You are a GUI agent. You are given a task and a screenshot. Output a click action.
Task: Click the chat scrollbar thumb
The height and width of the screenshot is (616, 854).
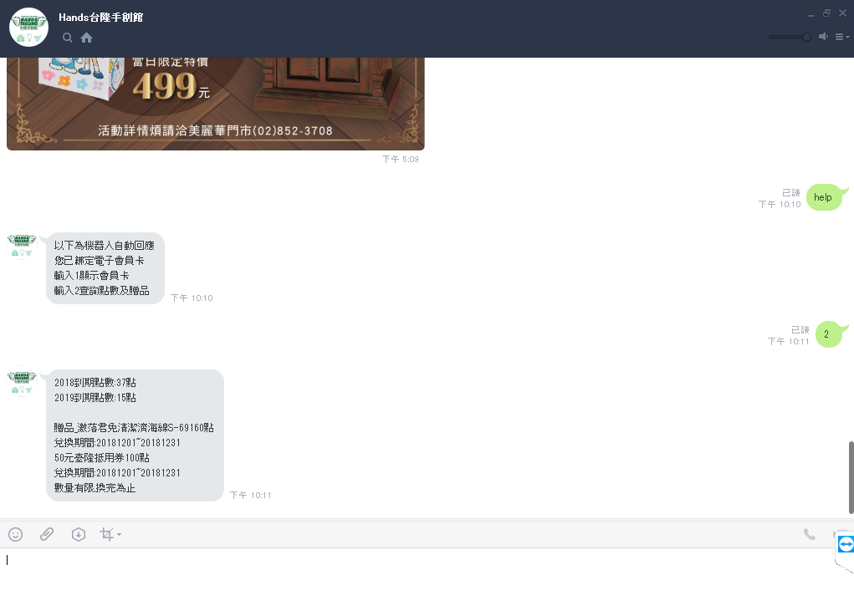click(851, 478)
